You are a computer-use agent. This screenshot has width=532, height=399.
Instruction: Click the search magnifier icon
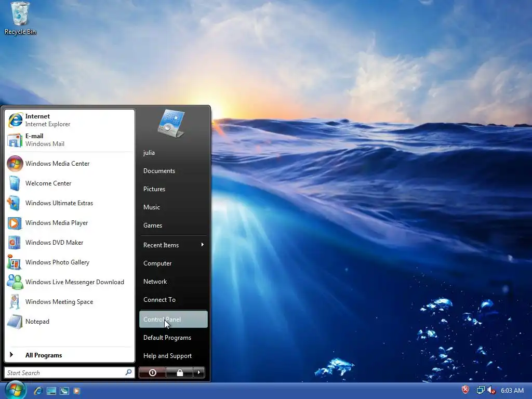128,373
